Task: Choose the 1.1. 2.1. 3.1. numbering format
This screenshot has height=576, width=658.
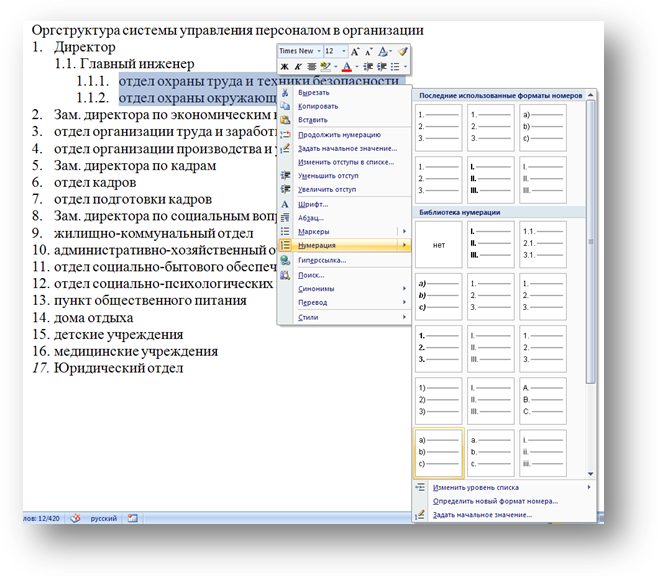Action: 543,245
